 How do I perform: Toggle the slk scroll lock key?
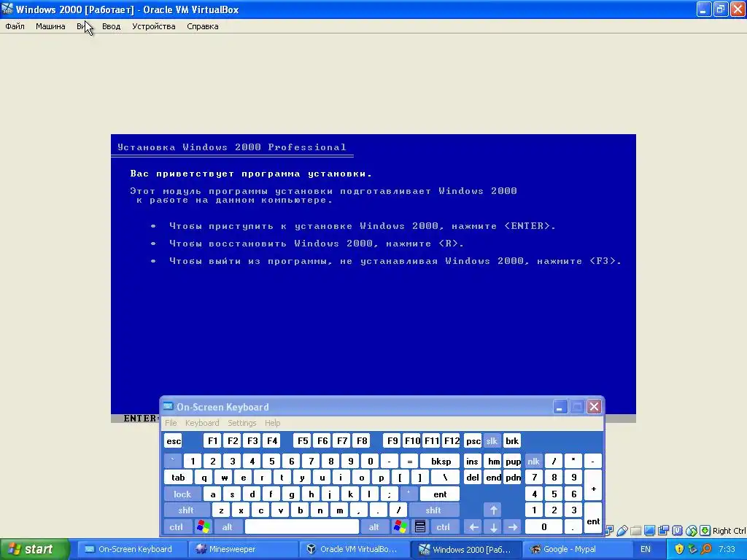[x=492, y=440]
